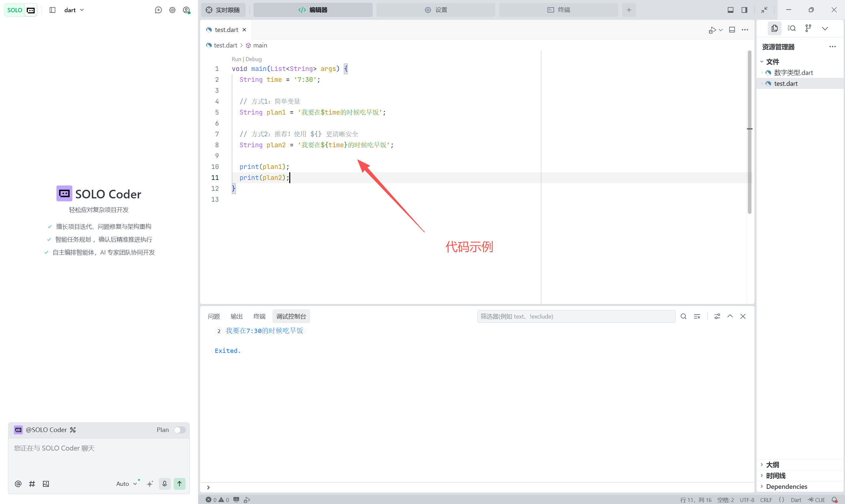Image resolution: width=845 pixels, height=504 pixels.
Task: Click the send arrow button in chat
Action: pyautogui.click(x=179, y=484)
